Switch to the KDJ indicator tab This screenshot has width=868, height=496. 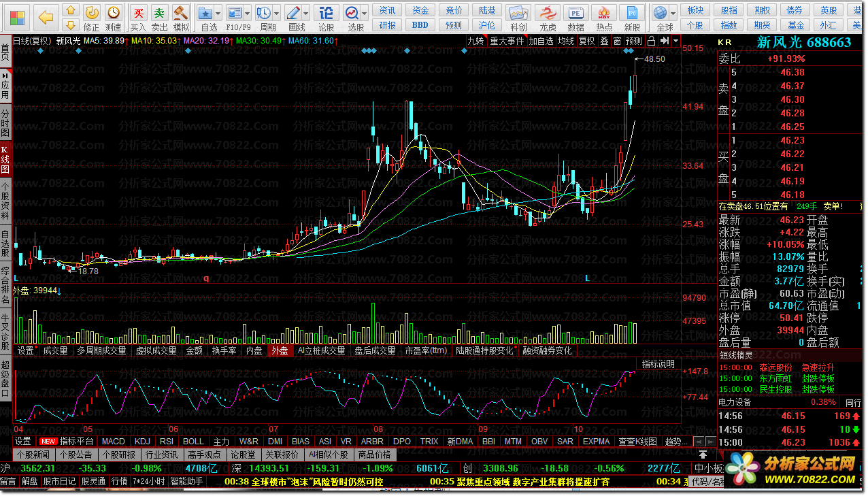tap(142, 442)
